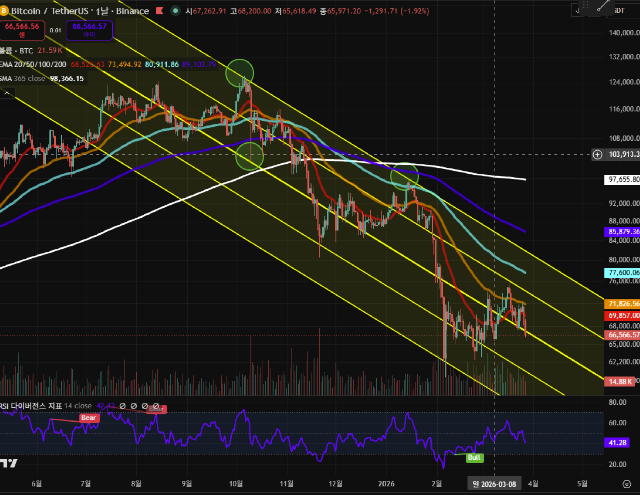The width and height of the screenshot is (640, 495).
Task: Open chart settings gear in the bottom-right corner
Action: pos(627,484)
